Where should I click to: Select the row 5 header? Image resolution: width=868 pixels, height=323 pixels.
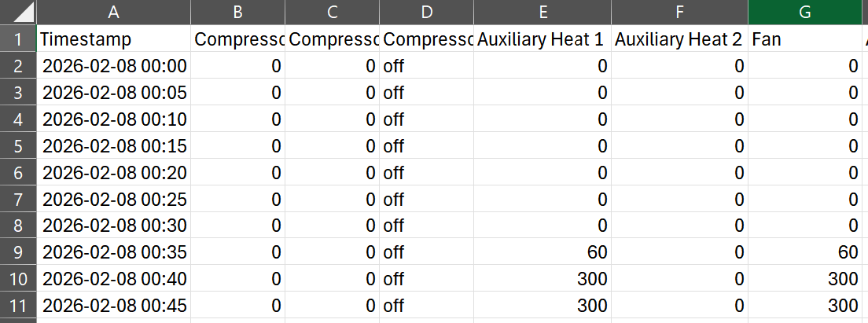coord(18,145)
